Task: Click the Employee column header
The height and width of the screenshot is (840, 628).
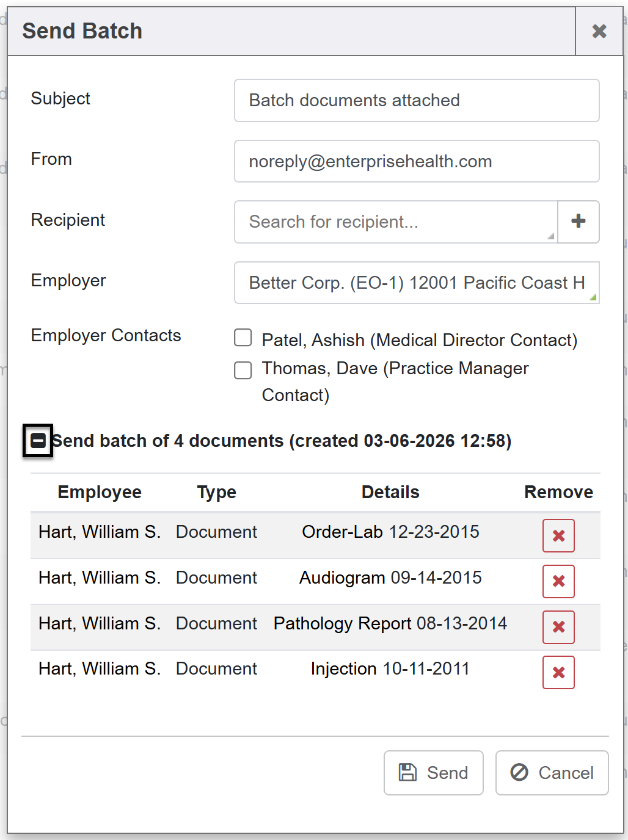Action: (100, 492)
